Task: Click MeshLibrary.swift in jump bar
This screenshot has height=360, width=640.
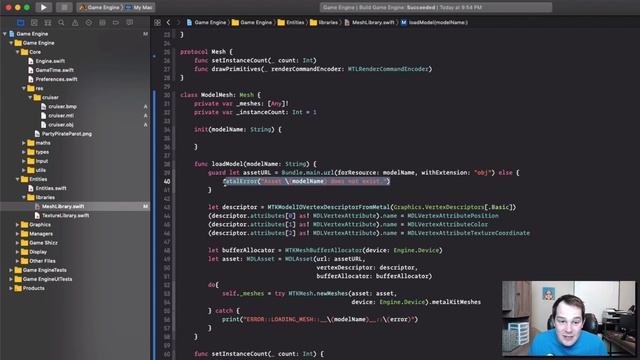Action: click(369, 22)
